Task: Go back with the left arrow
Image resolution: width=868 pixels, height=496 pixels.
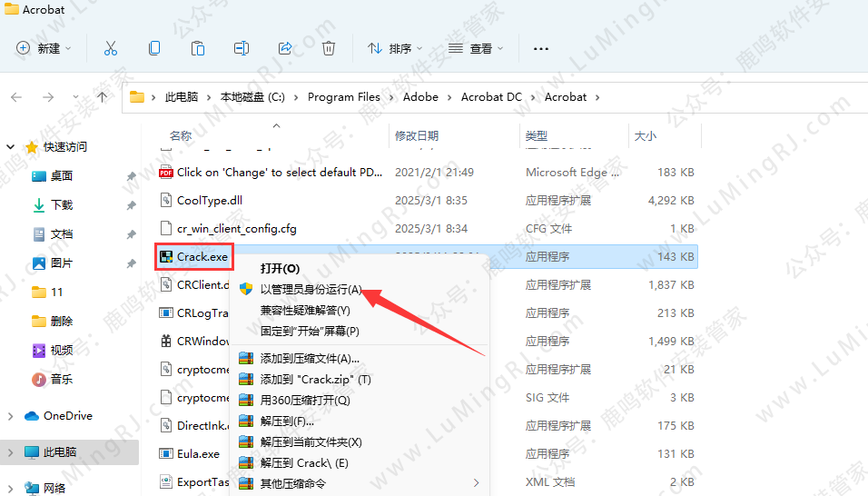Action: coord(16,97)
